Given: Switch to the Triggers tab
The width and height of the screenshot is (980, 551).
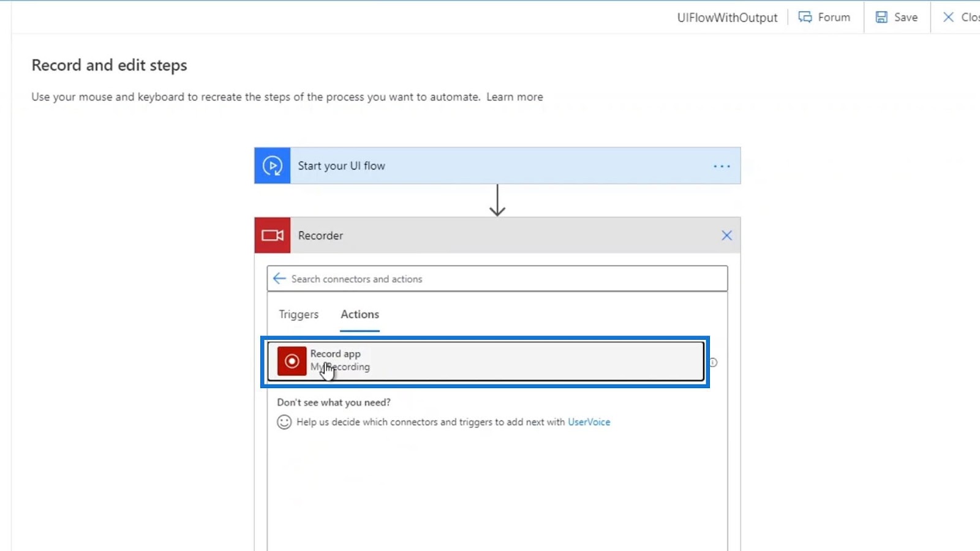Looking at the screenshot, I should pos(299,314).
